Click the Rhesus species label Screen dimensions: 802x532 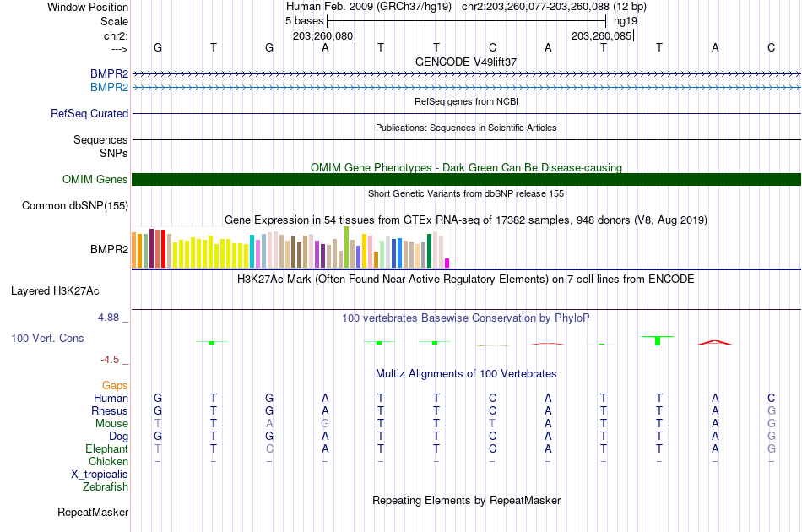(x=110, y=410)
